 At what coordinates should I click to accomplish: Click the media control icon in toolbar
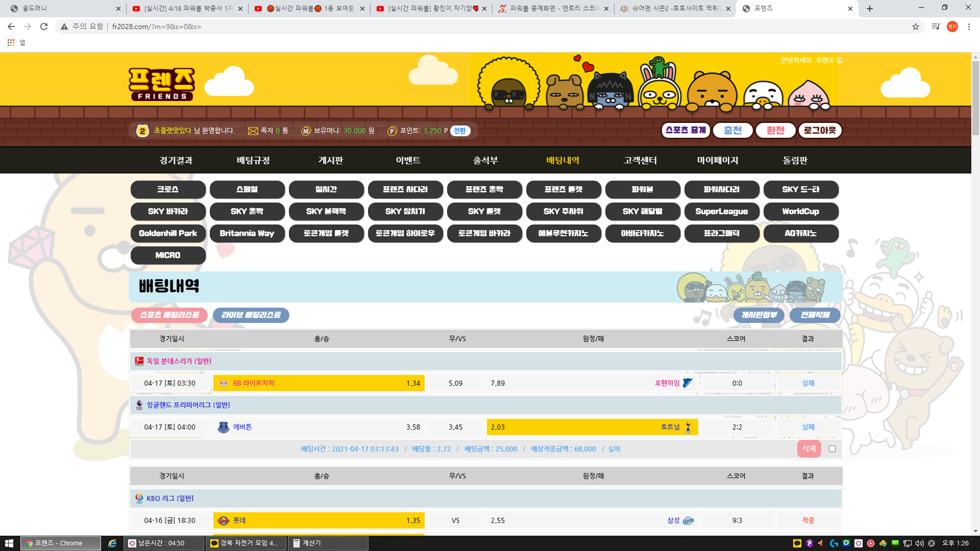click(x=935, y=27)
